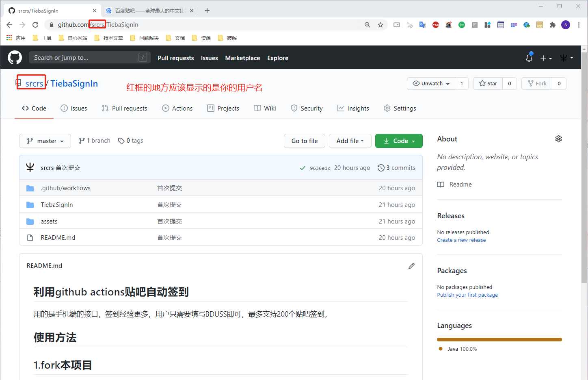Open the 破解 bookmark folder

tap(227, 38)
